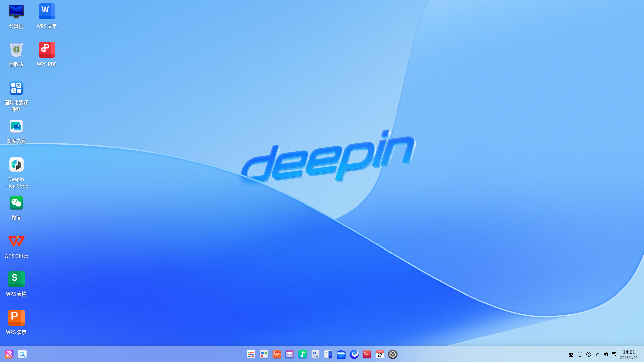Open the Launcher grid icon in the dock
This screenshot has width=644, height=362.
tap(251, 354)
